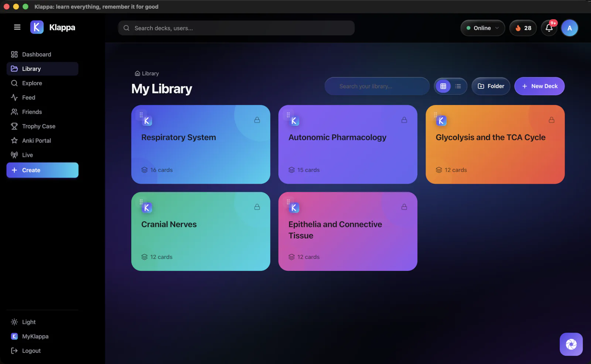Click drag handle on Epithelia deck
The image size is (591, 364).
tap(288, 202)
